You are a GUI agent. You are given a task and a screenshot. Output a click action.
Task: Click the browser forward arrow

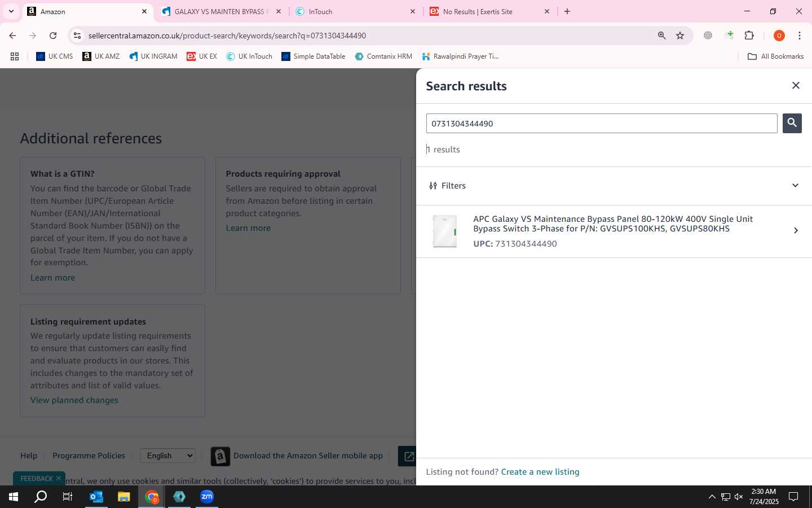point(33,36)
